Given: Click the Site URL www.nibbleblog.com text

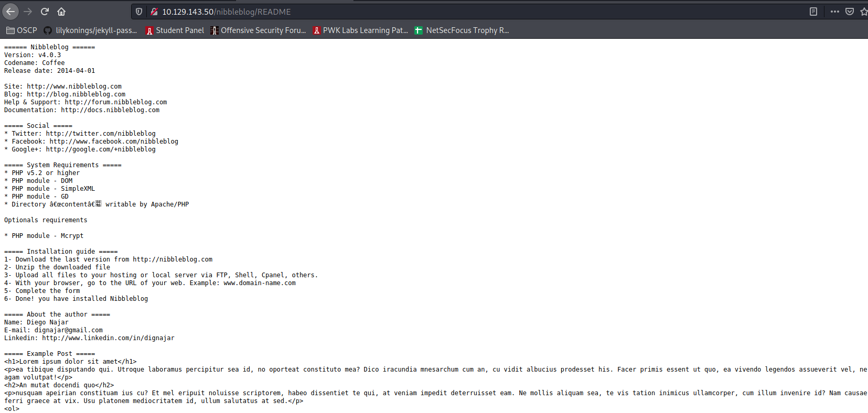Looking at the screenshot, I should pos(74,86).
